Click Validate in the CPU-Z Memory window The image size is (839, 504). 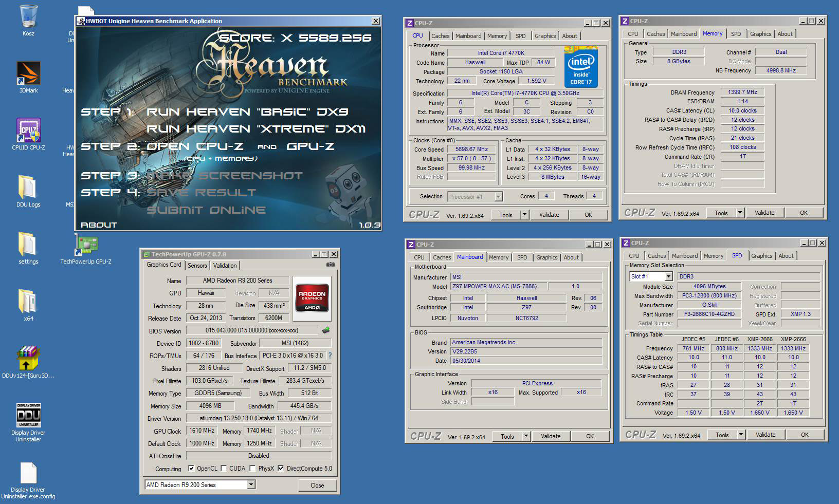tap(764, 213)
